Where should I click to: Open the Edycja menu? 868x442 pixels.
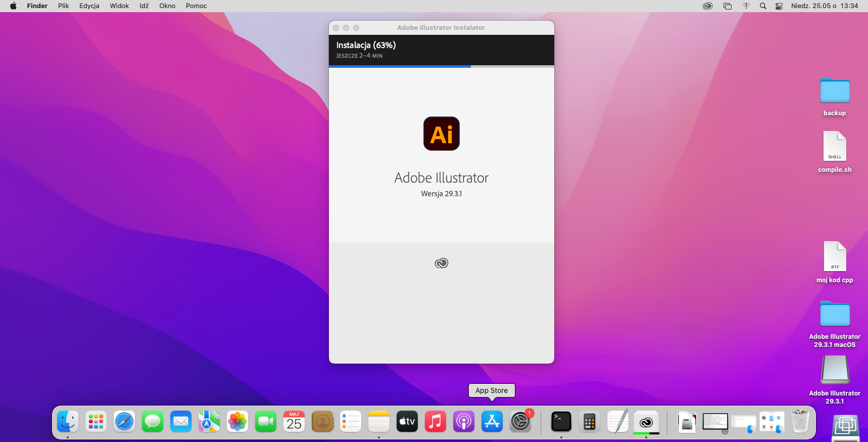[89, 6]
